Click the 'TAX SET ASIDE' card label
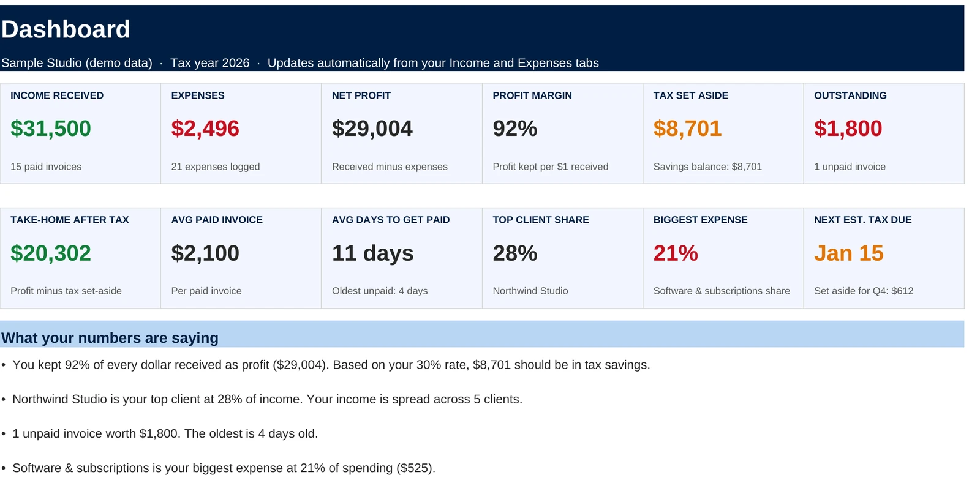980x494 pixels. coord(691,95)
